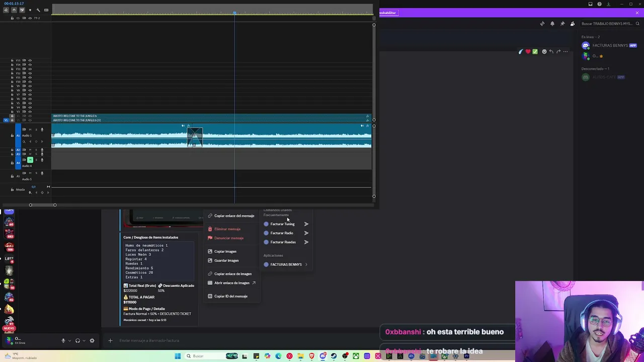Open the Discord inbox icon

(x=590, y=4)
